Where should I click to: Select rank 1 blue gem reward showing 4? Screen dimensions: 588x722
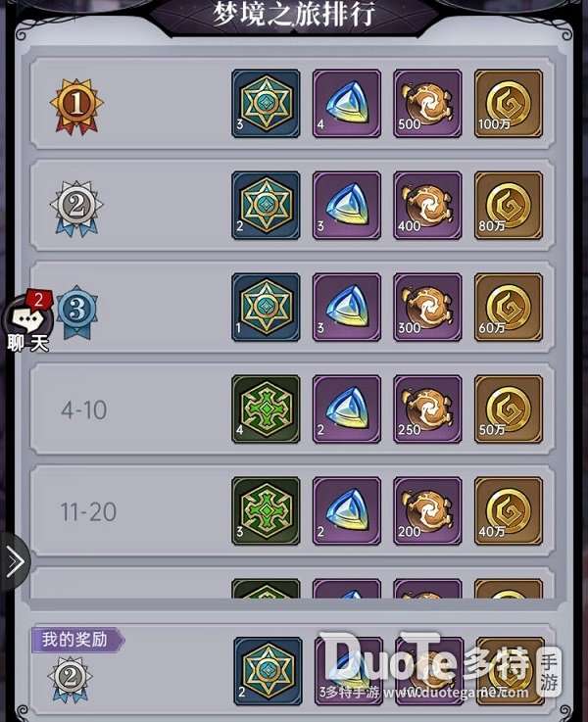(x=347, y=104)
